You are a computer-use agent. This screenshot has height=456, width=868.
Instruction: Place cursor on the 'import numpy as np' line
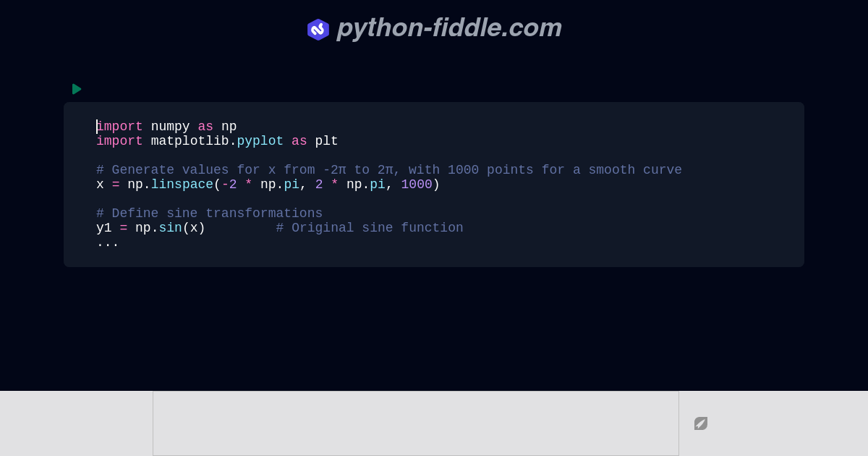point(166,127)
